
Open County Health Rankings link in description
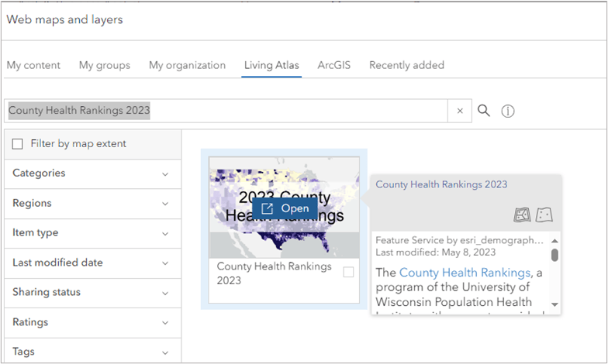tap(465, 273)
